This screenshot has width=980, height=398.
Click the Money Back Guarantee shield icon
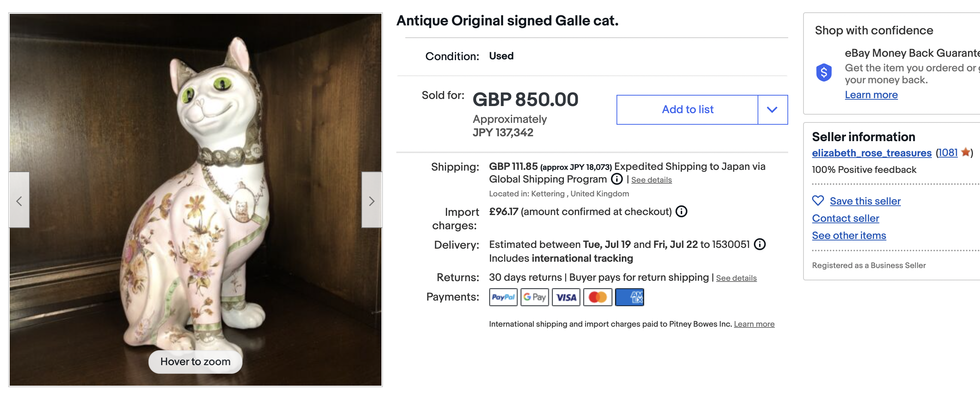(x=824, y=72)
